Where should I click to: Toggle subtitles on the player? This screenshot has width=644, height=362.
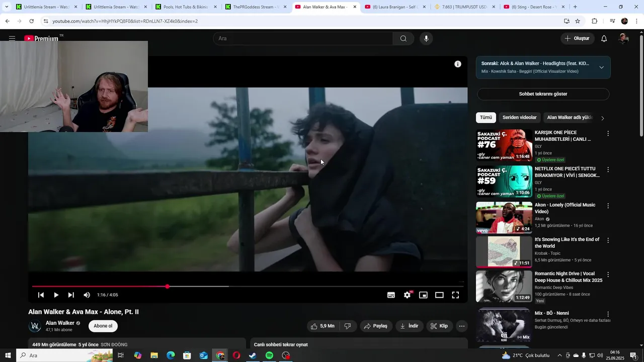(391, 295)
